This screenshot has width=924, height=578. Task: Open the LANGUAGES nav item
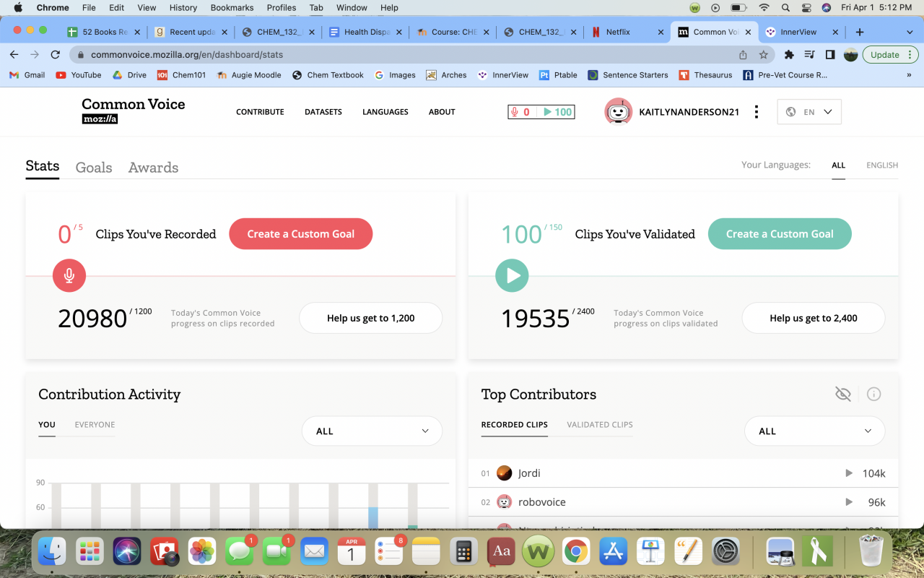click(x=385, y=112)
